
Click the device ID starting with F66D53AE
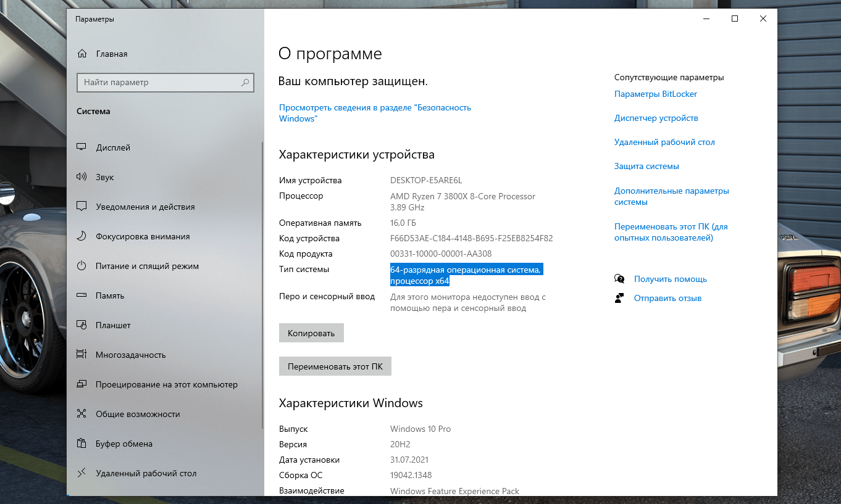tap(472, 238)
